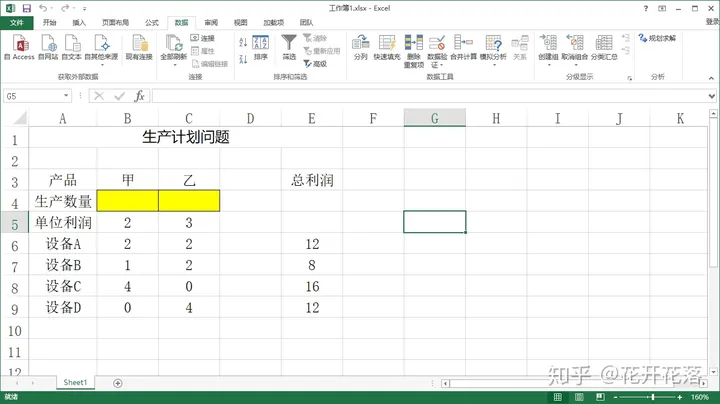Image resolution: width=720 pixels, height=404 pixels.
Task: Select yellow cell B4 under 甲
Action: click(x=127, y=201)
